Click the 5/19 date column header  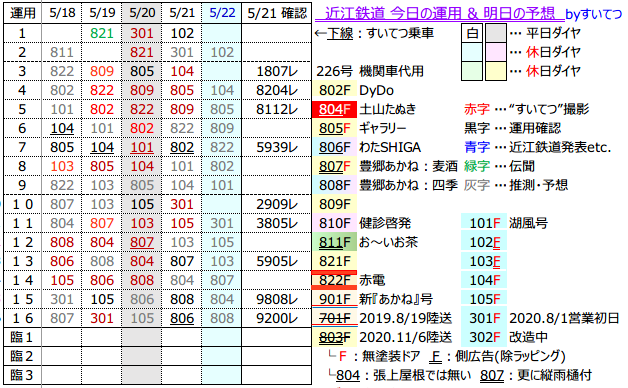[x=102, y=13]
